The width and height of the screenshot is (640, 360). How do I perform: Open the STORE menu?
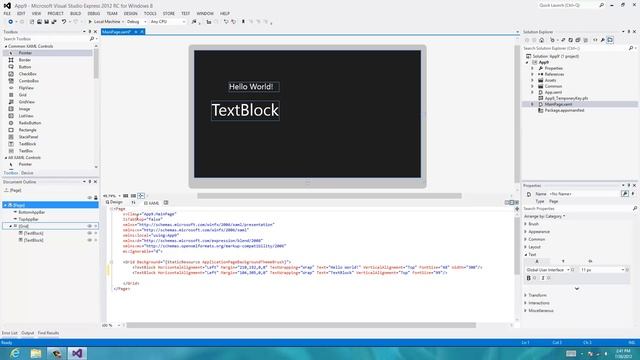pyautogui.click(x=169, y=13)
